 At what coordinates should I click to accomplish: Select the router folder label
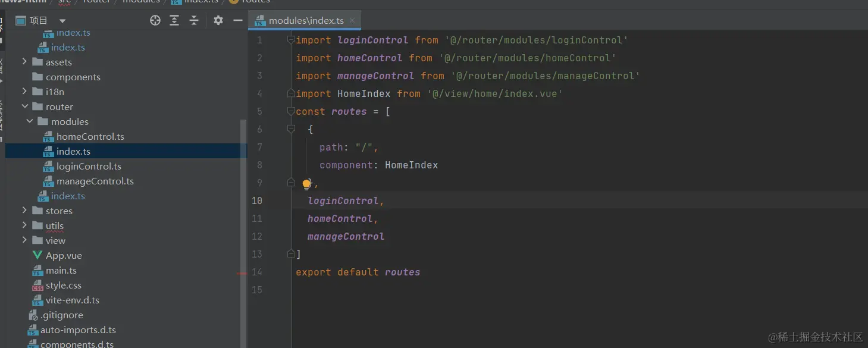(x=59, y=107)
